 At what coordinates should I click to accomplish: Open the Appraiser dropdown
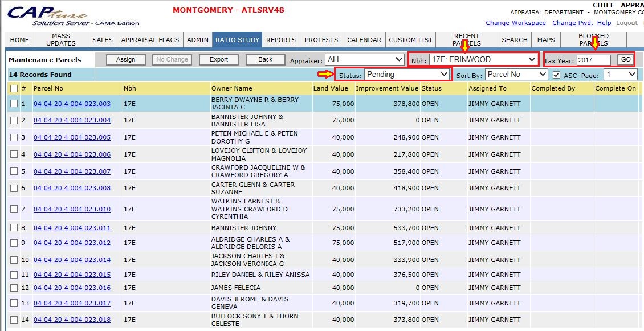(364, 60)
